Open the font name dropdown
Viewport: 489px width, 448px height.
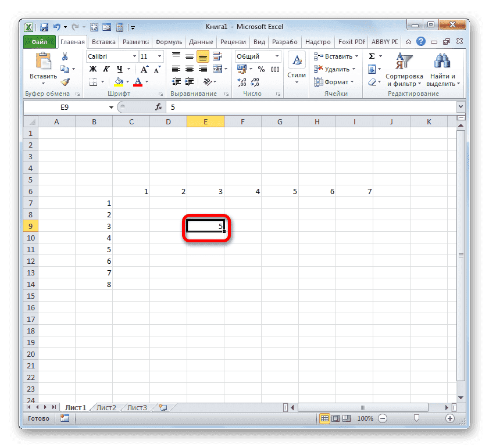(x=134, y=56)
